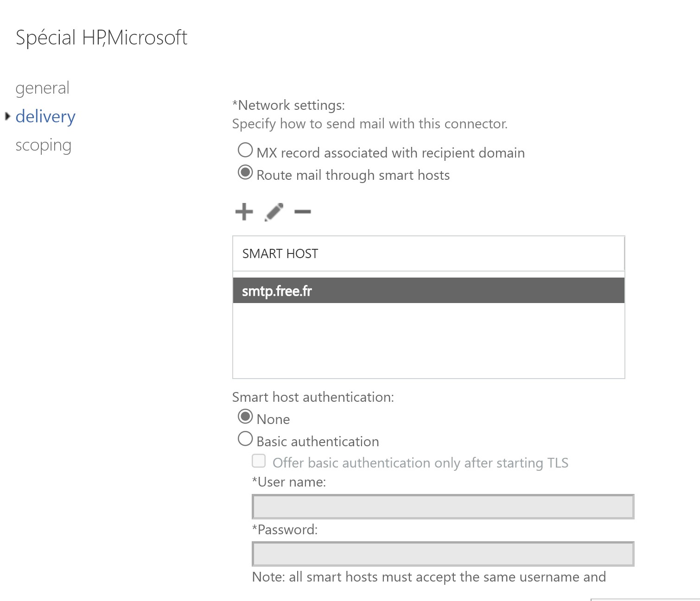Select Route mail through smart hosts option
The width and height of the screenshot is (700, 601).
click(245, 172)
